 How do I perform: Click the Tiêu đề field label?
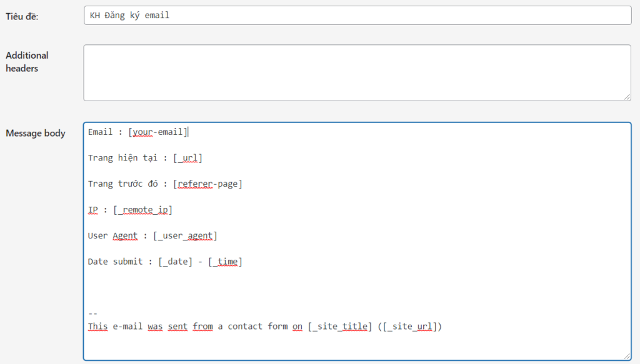[x=22, y=16]
